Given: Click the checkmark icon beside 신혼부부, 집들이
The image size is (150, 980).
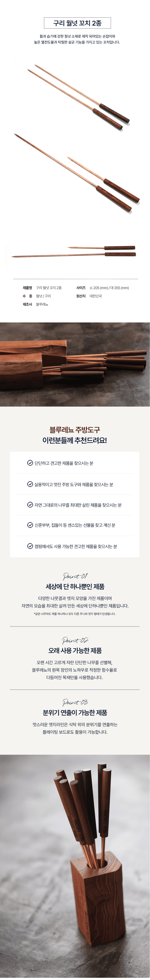Looking at the screenshot, I should pos(30,525).
